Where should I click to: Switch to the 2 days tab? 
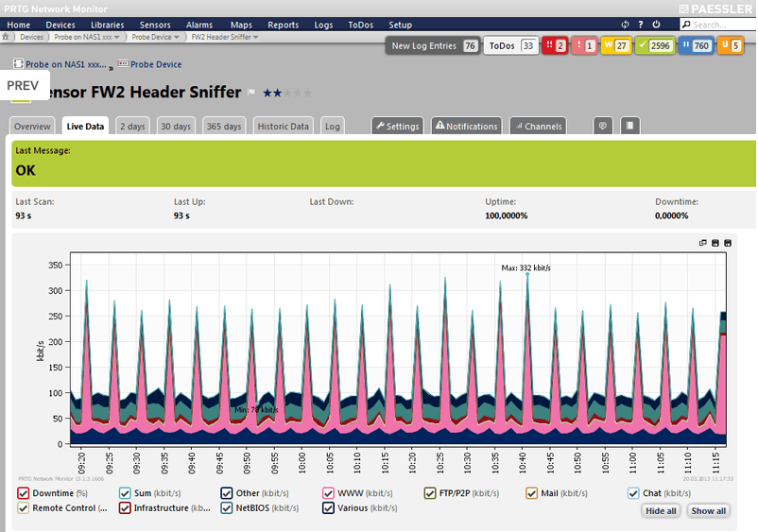[132, 126]
